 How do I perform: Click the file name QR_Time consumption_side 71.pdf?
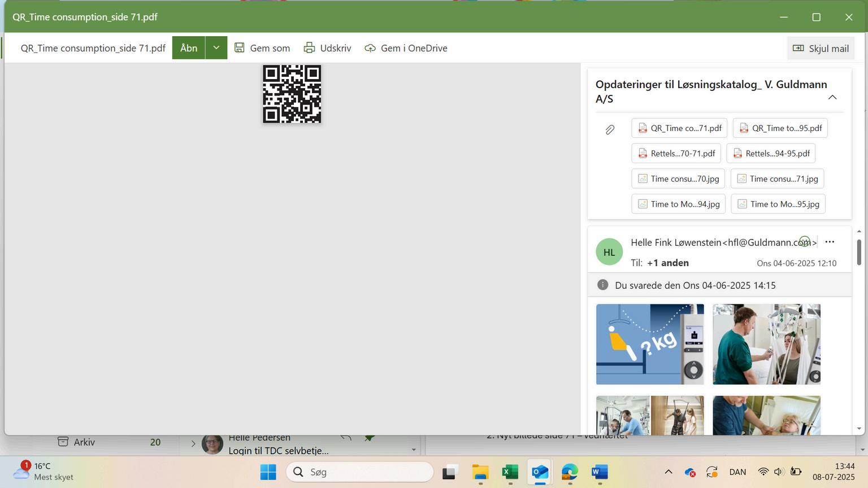(93, 48)
